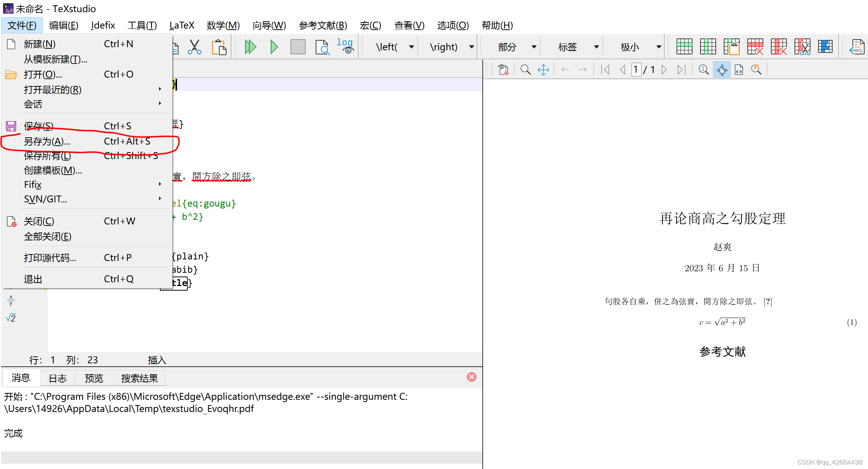Toggle the fit-to-window mode in PDF viewer

pos(722,70)
